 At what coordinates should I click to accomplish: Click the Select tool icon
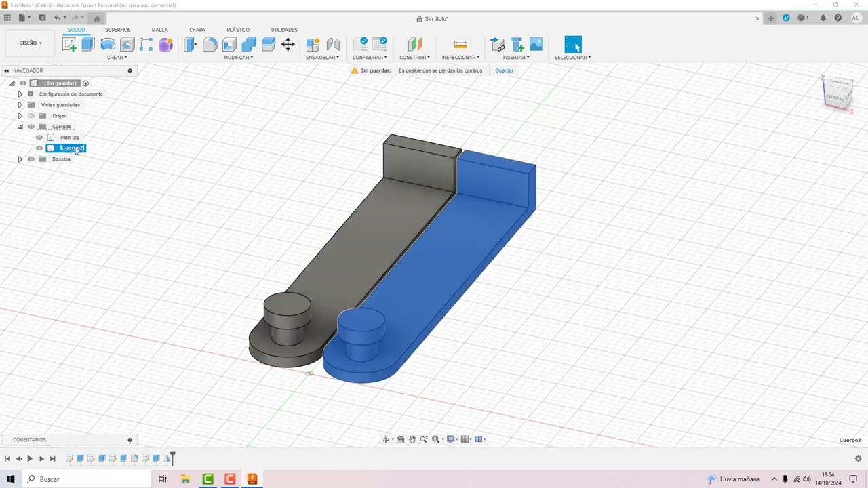click(573, 45)
